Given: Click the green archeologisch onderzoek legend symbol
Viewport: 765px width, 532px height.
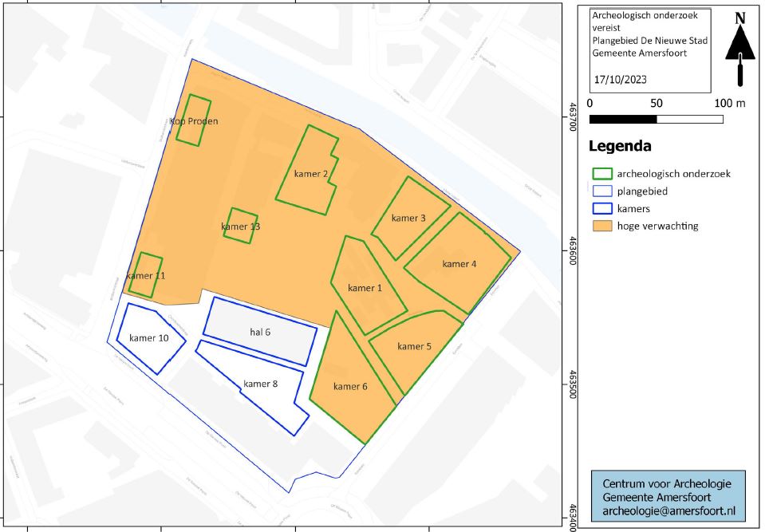Looking at the screenshot, I should coord(602,173).
